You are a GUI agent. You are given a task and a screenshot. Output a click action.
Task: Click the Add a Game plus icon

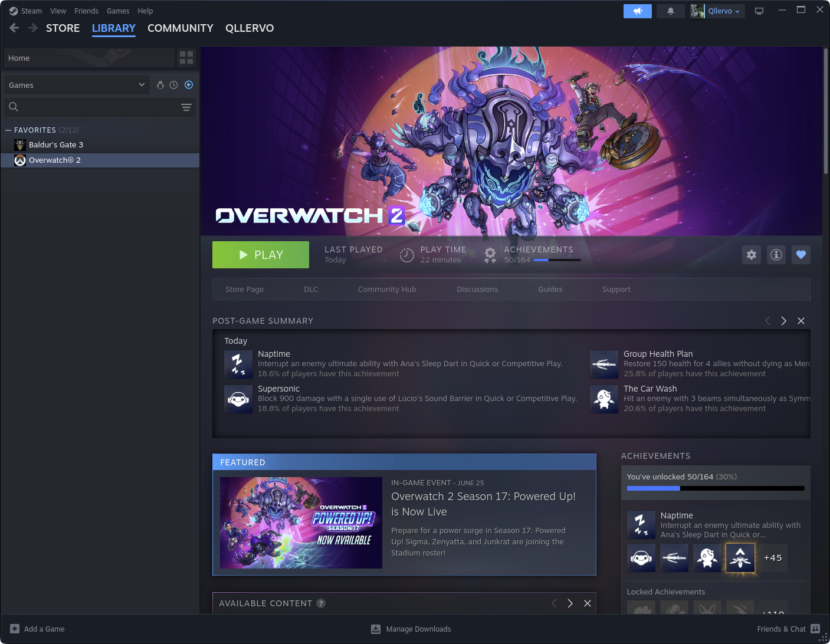(15, 629)
